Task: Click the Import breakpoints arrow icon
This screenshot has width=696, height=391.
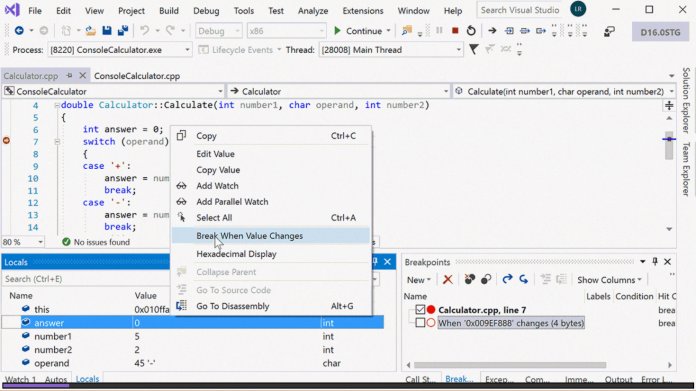Action: (524, 280)
